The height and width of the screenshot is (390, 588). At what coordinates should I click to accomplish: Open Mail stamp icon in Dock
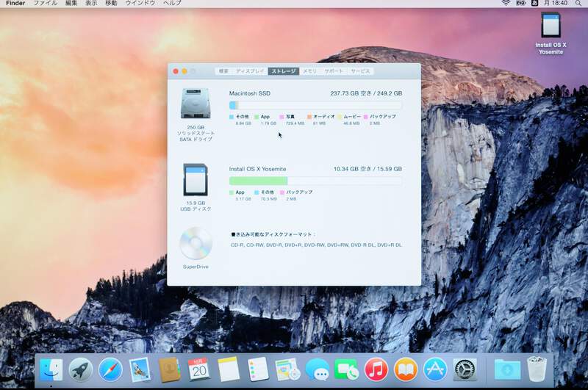coord(140,369)
